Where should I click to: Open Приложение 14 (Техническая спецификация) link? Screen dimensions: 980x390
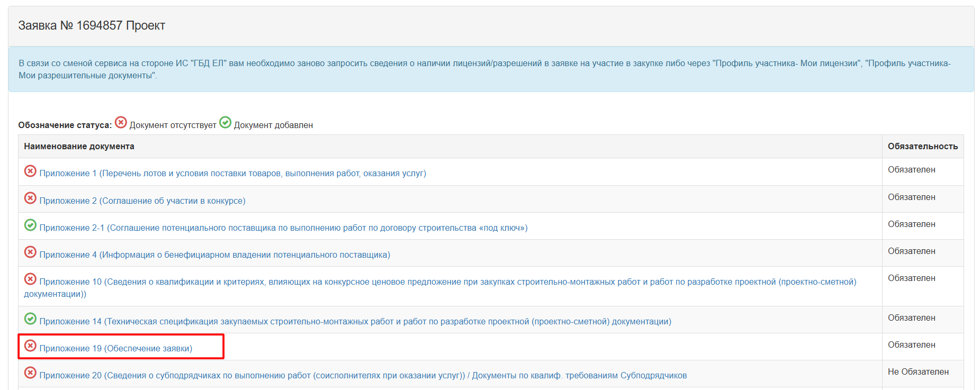pyautogui.click(x=355, y=322)
